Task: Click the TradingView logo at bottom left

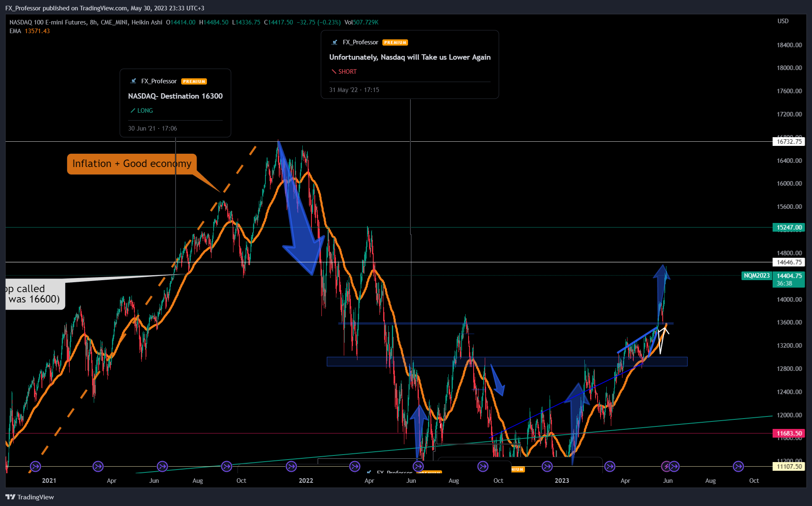Action: [x=29, y=497]
